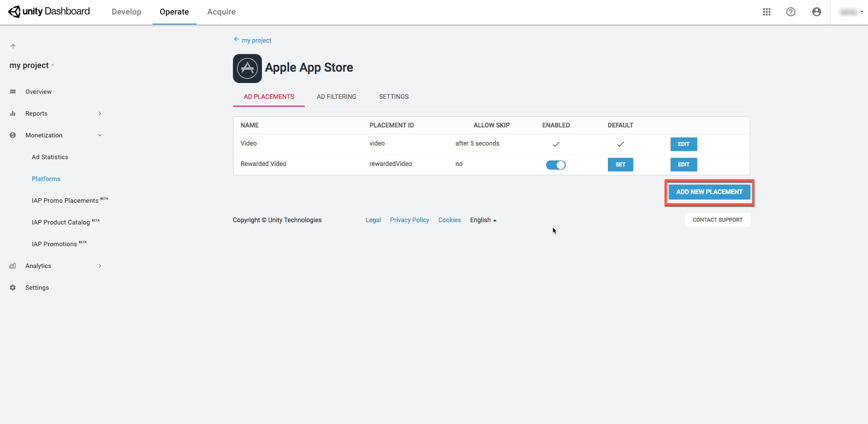Viewport: 868px width, 424px height.
Task: Click the DEFAULT column header
Action: pyautogui.click(x=621, y=125)
